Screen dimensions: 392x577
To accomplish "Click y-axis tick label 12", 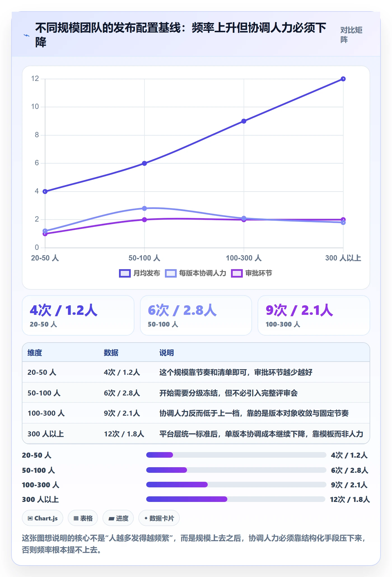I will (35, 79).
